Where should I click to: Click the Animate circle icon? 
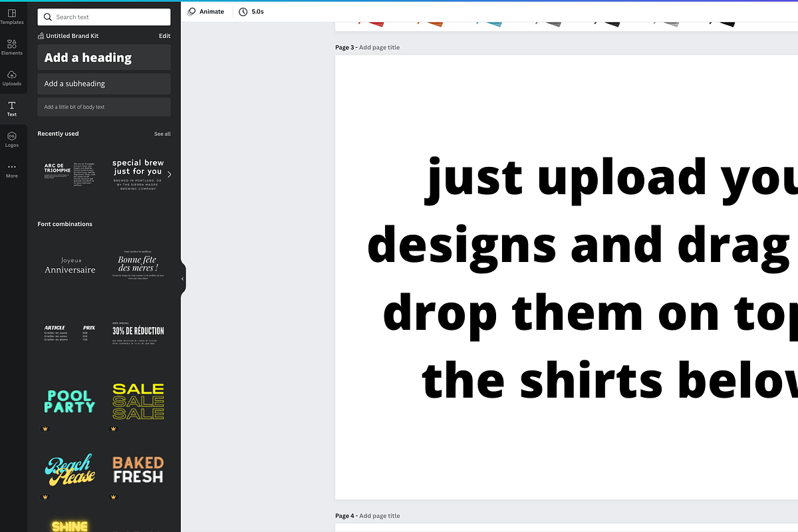192,11
